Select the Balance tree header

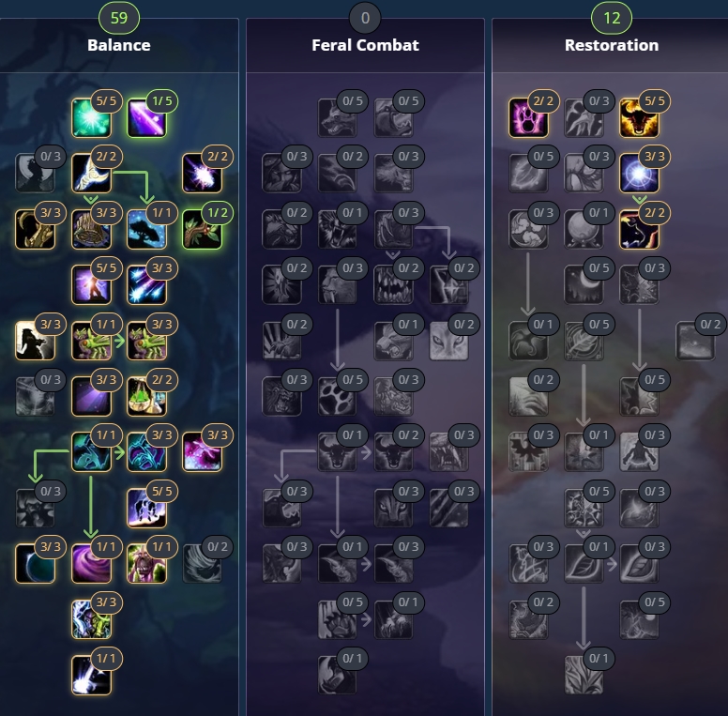(x=119, y=45)
